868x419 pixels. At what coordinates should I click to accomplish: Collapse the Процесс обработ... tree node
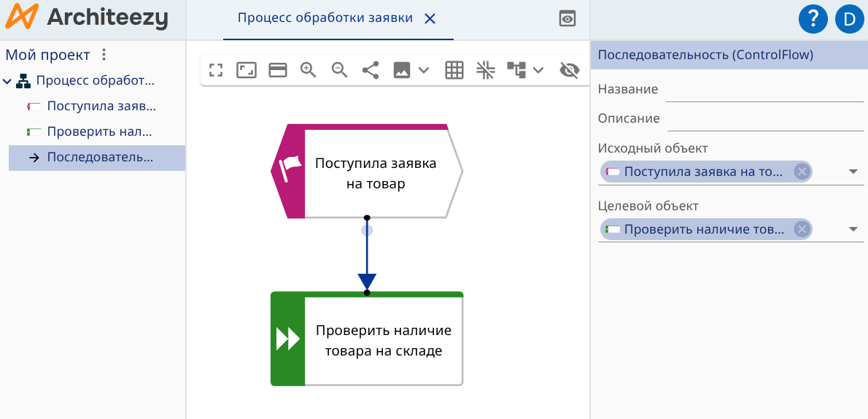click(7, 82)
